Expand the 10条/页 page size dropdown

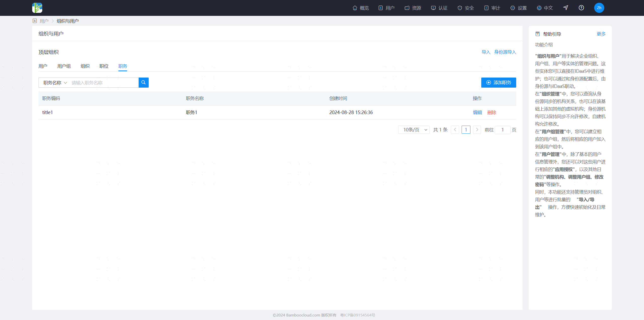(414, 130)
